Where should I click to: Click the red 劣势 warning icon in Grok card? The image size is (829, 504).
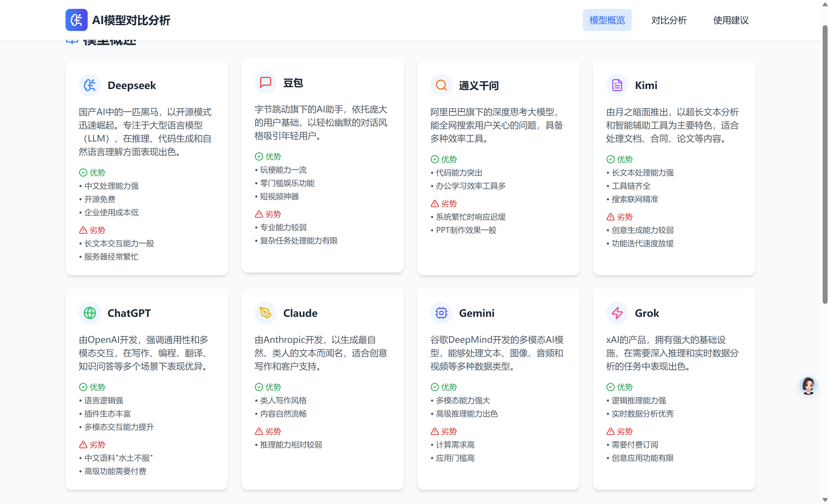tap(610, 431)
